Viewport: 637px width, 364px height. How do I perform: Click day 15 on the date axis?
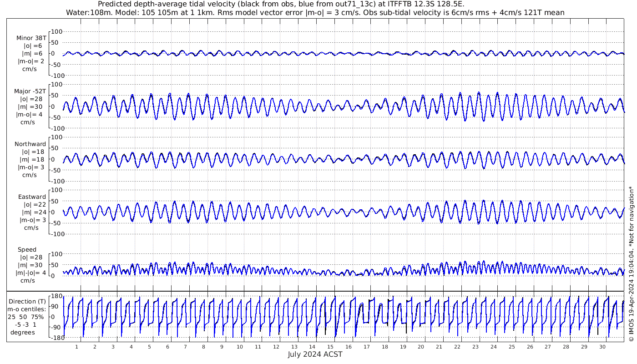pos(330,347)
